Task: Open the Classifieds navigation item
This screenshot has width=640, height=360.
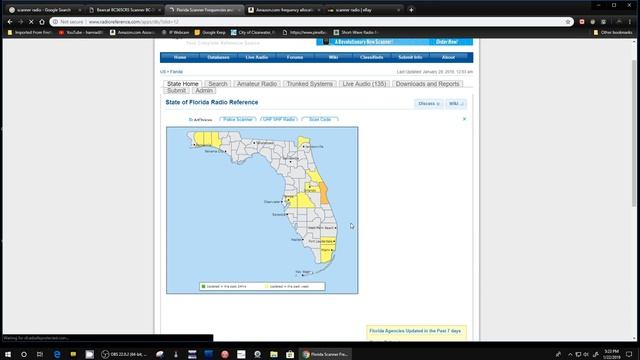Action: coord(371,58)
